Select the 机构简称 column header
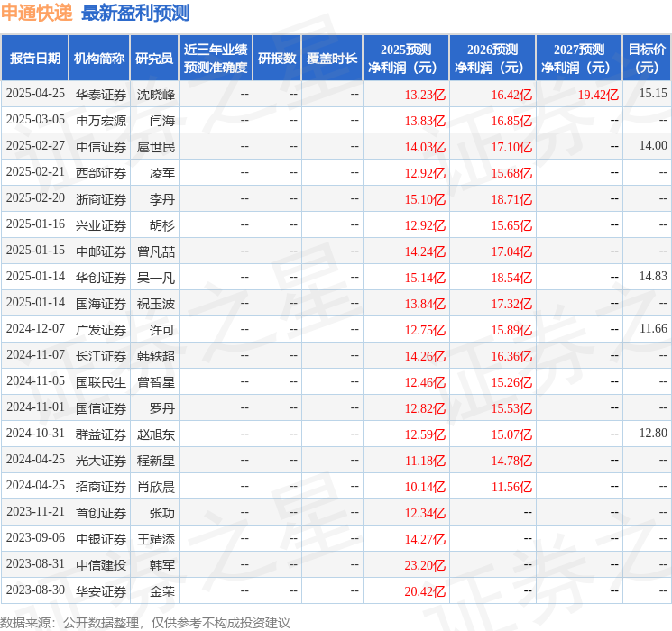Image resolution: width=672 pixels, height=631 pixels. click(x=99, y=59)
